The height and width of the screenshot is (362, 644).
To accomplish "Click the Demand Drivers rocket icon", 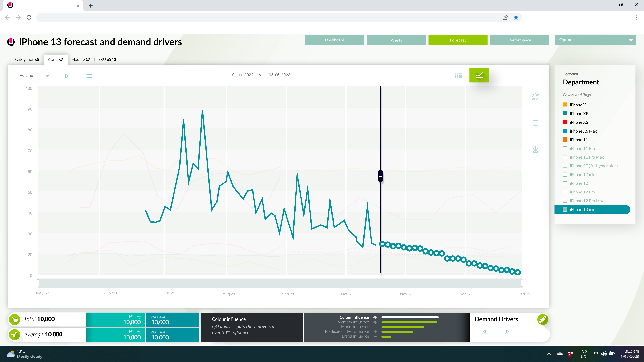I will pos(543,319).
